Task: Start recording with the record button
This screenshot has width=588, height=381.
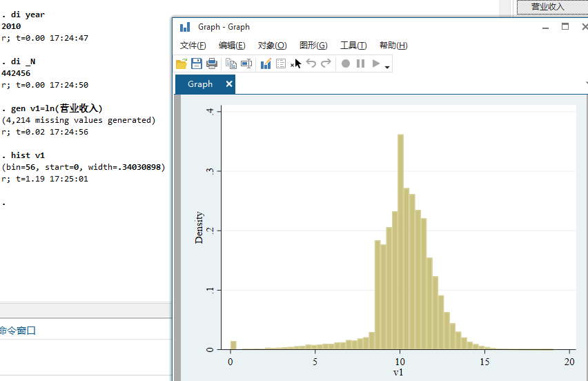Action: [346, 63]
